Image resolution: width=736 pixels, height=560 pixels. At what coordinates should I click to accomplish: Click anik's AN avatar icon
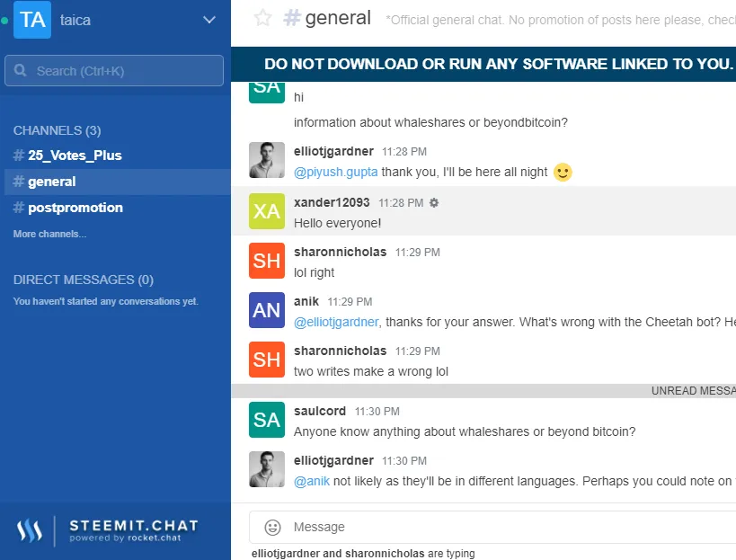point(267,310)
